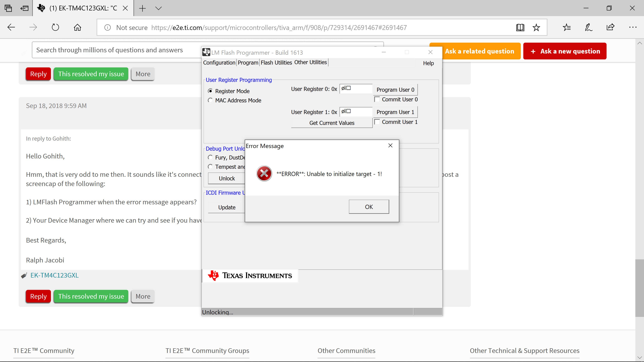Screen dimensions: 644x362
Task: Click the Program User 0 button
Action: point(395,89)
